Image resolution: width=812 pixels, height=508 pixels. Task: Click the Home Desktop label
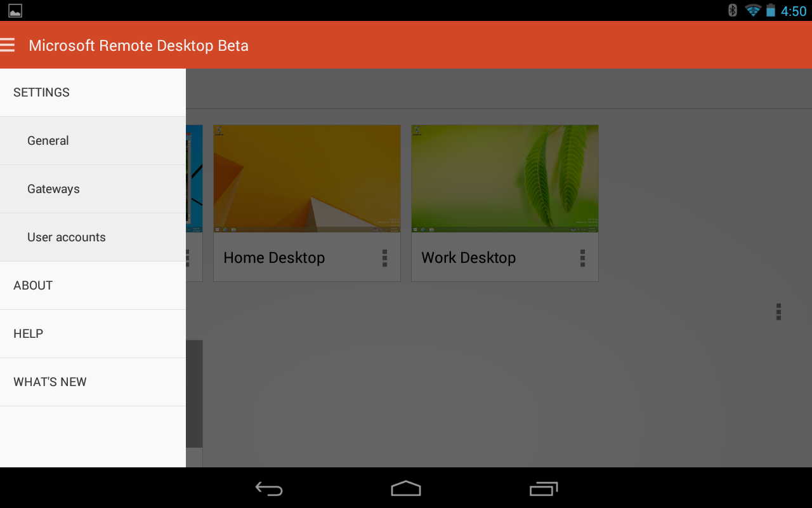point(274,258)
